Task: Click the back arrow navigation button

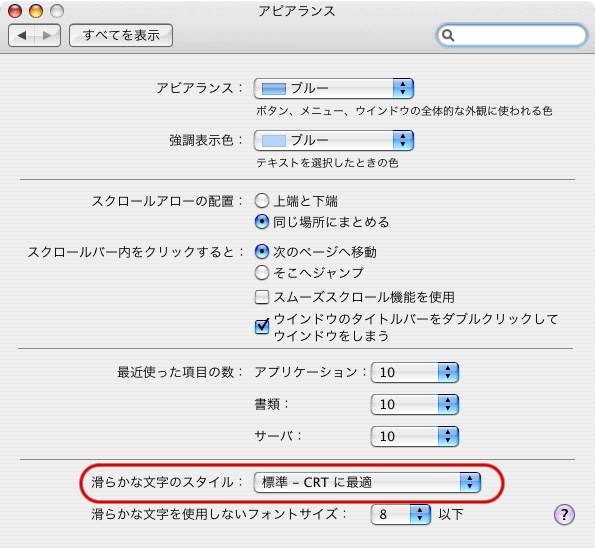Action: coord(22,35)
